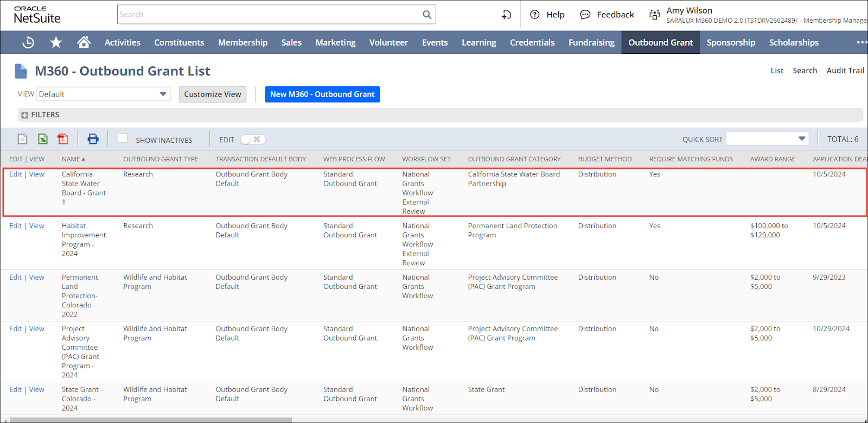Open the Recent Records clock icon

28,42
